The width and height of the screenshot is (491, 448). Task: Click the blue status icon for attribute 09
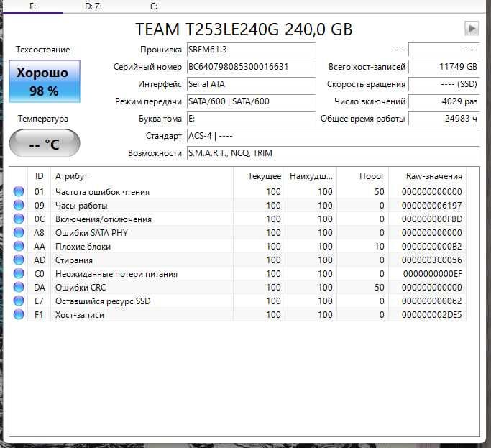point(19,205)
